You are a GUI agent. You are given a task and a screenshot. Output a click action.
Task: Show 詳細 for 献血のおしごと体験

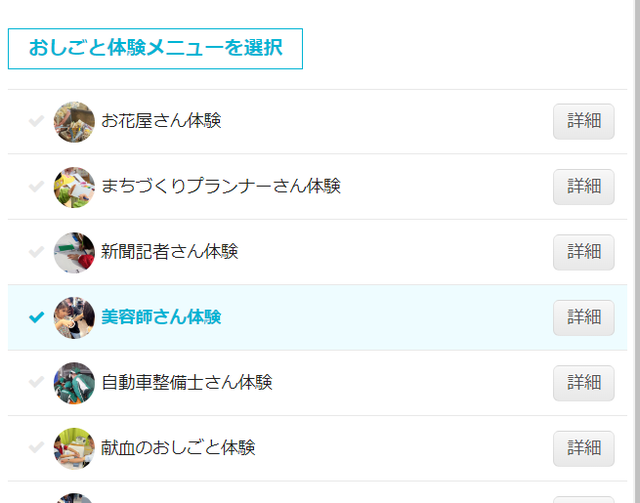(584, 448)
